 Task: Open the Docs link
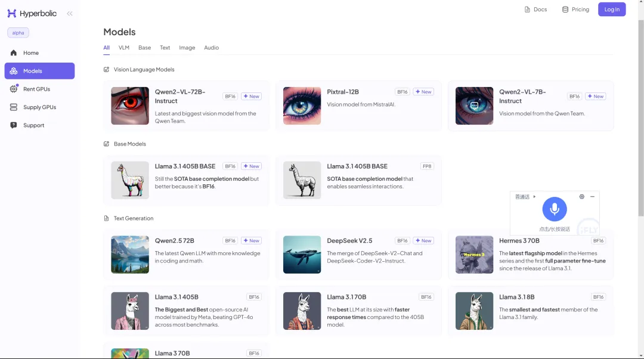click(535, 10)
